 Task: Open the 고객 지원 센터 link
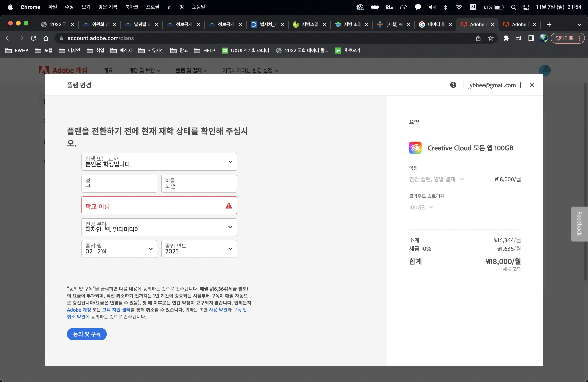pyautogui.click(x=116, y=310)
